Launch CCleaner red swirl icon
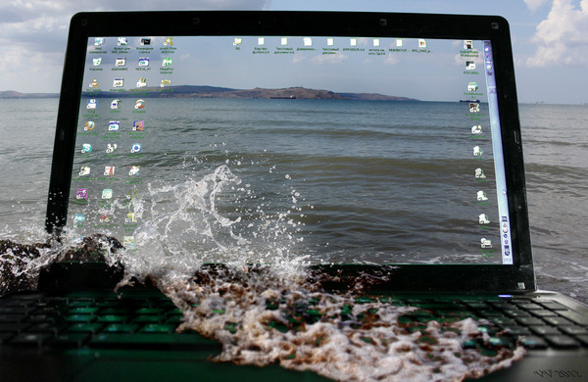The image size is (588, 382). (x=139, y=104)
